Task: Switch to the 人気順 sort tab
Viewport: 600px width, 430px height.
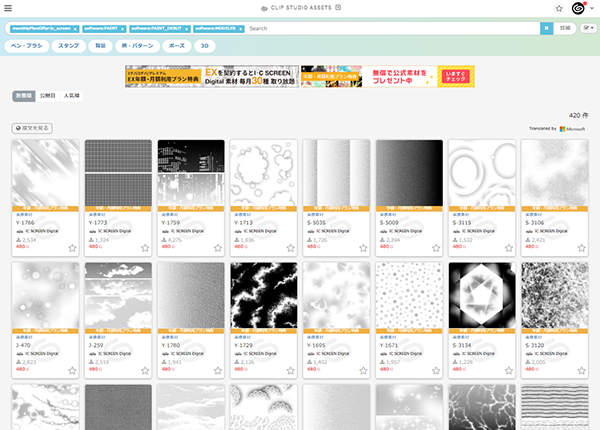Action: [72, 96]
